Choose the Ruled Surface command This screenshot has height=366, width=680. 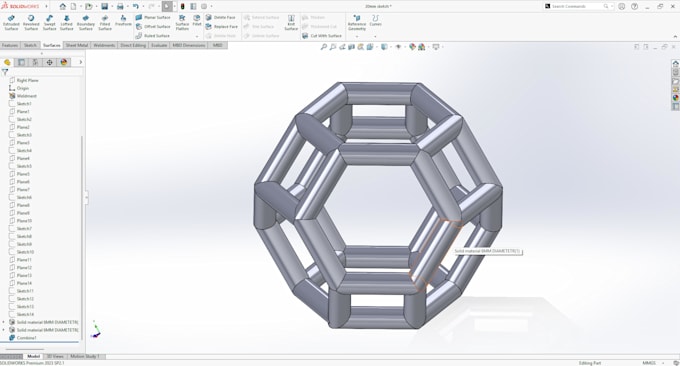click(x=153, y=36)
